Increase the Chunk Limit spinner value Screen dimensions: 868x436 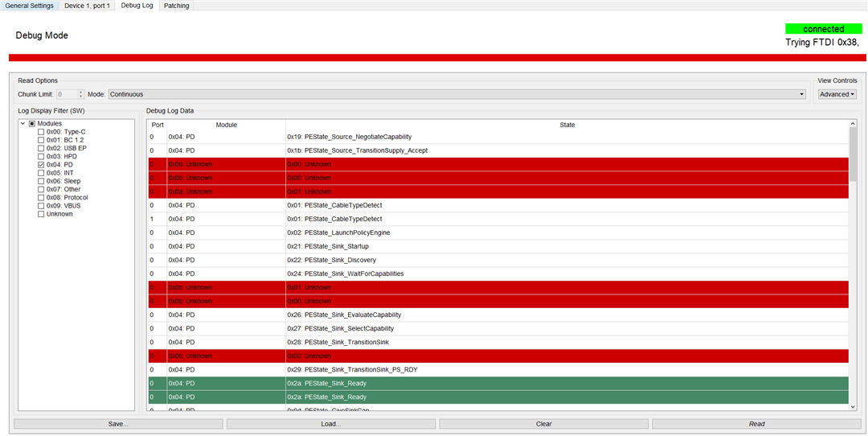(81, 92)
